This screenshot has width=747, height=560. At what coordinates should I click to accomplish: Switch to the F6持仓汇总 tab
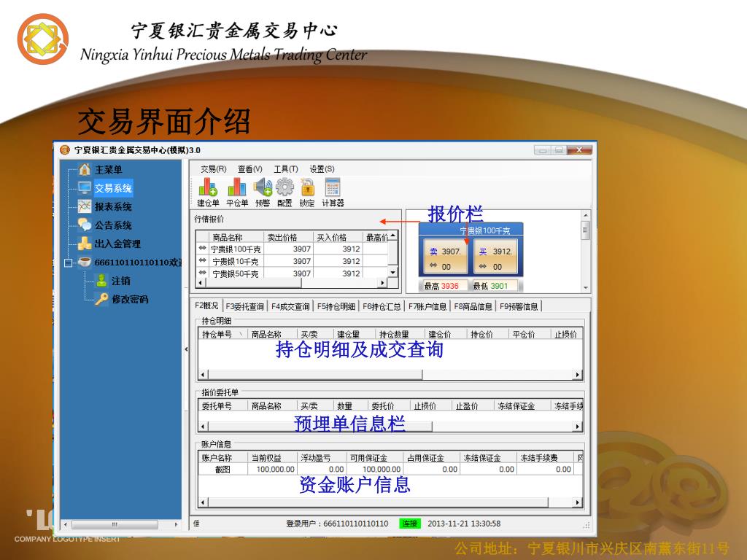click(x=382, y=307)
